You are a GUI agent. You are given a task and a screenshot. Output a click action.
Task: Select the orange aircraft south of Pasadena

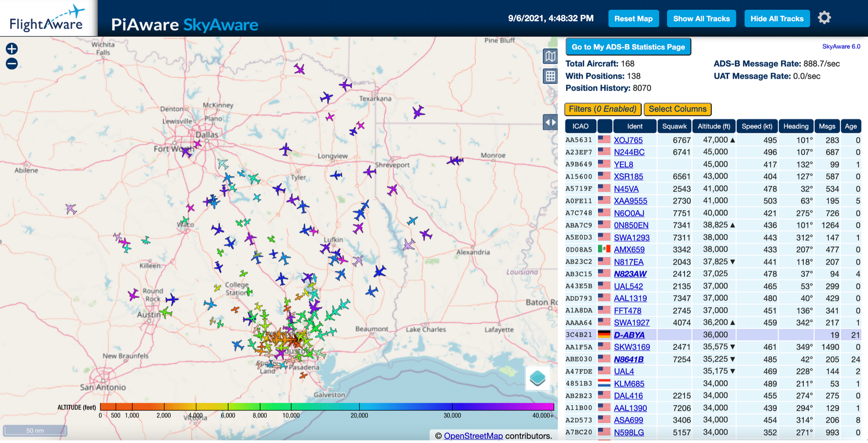[303, 375]
